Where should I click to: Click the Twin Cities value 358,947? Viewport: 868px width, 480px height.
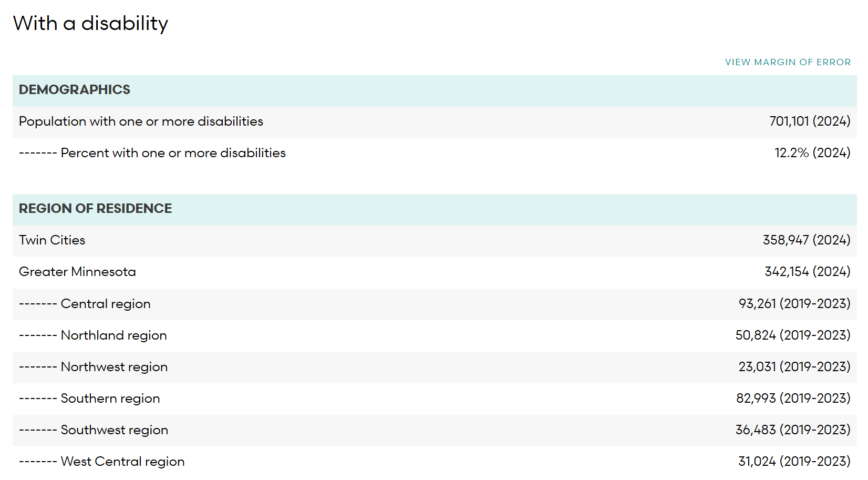(807, 240)
